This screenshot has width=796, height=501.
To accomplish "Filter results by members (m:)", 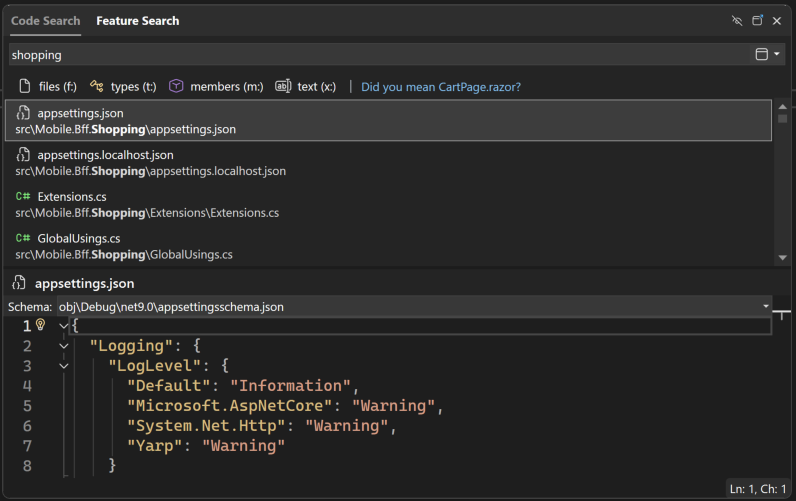I will (216, 87).
